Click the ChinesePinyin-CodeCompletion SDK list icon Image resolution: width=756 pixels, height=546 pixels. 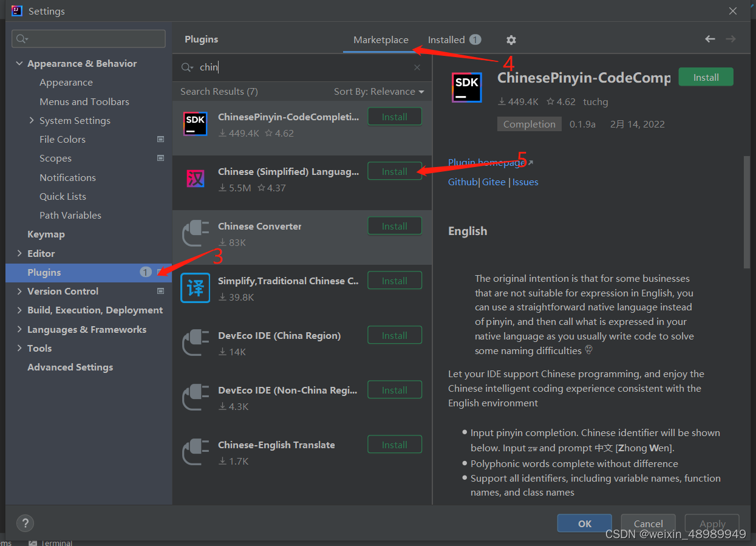196,125
